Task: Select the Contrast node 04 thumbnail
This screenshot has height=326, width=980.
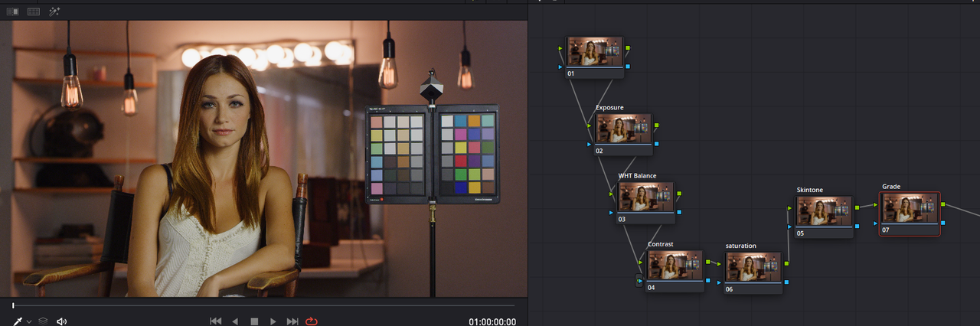Action: (x=675, y=266)
